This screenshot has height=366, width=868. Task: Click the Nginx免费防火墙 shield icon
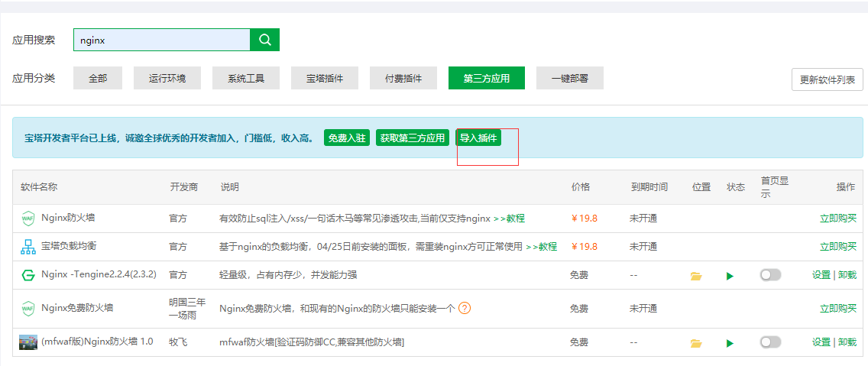pos(28,308)
